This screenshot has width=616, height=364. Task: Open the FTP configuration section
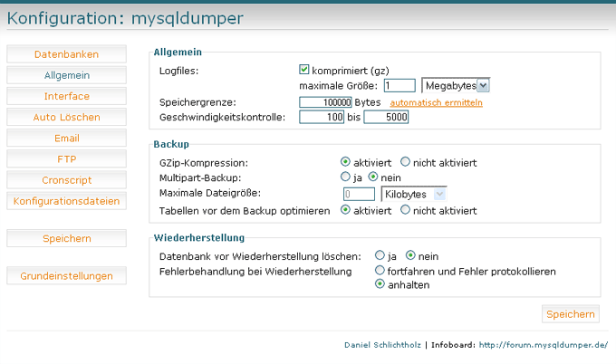tap(66, 159)
